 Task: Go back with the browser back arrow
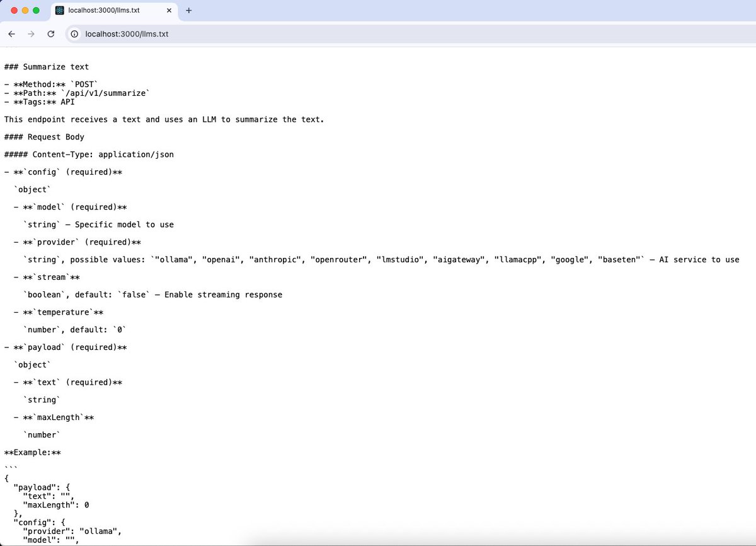11,33
